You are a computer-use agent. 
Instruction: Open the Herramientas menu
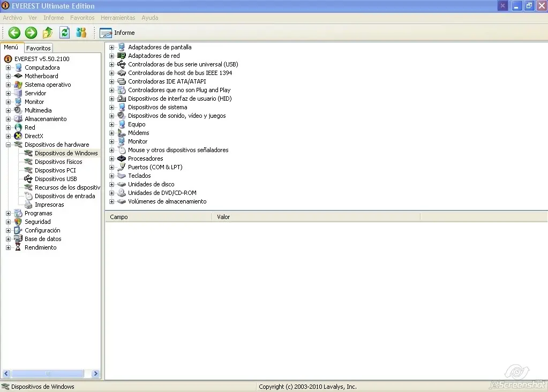point(118,18)
